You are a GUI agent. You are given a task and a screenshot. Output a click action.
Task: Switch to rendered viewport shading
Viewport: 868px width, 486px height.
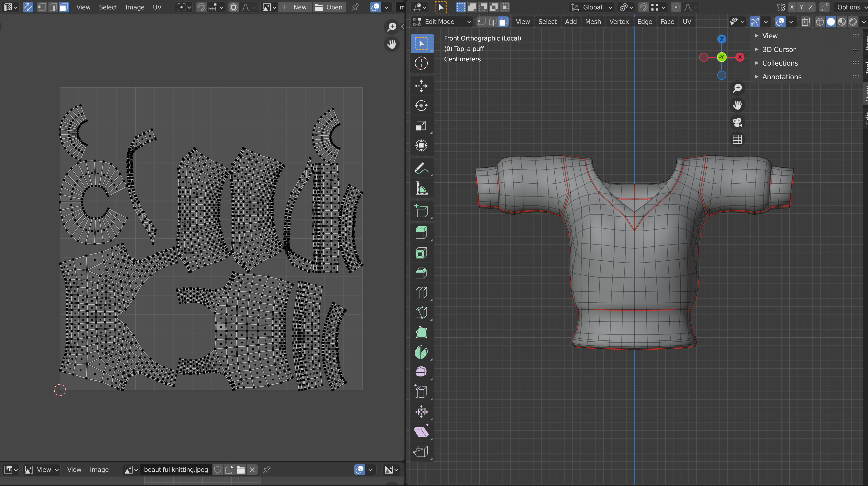[853, 22]
